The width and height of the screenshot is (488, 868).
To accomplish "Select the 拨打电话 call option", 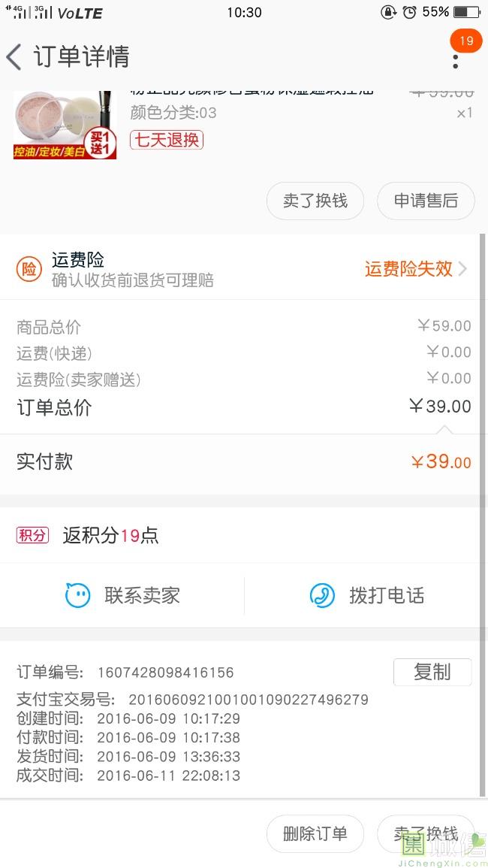I will pyautogui.click(x=387, y=596).
